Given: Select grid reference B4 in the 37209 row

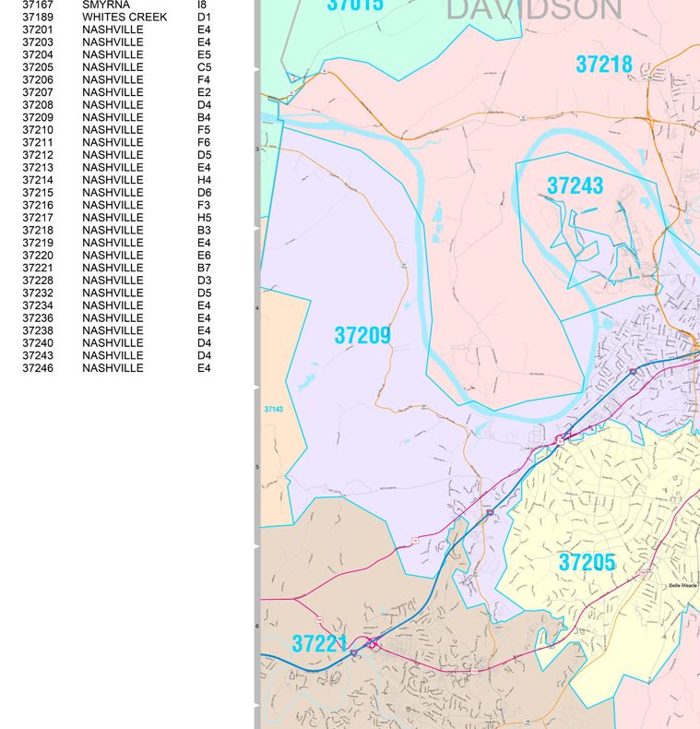Looking at the screenshot, I should point(204,117).
